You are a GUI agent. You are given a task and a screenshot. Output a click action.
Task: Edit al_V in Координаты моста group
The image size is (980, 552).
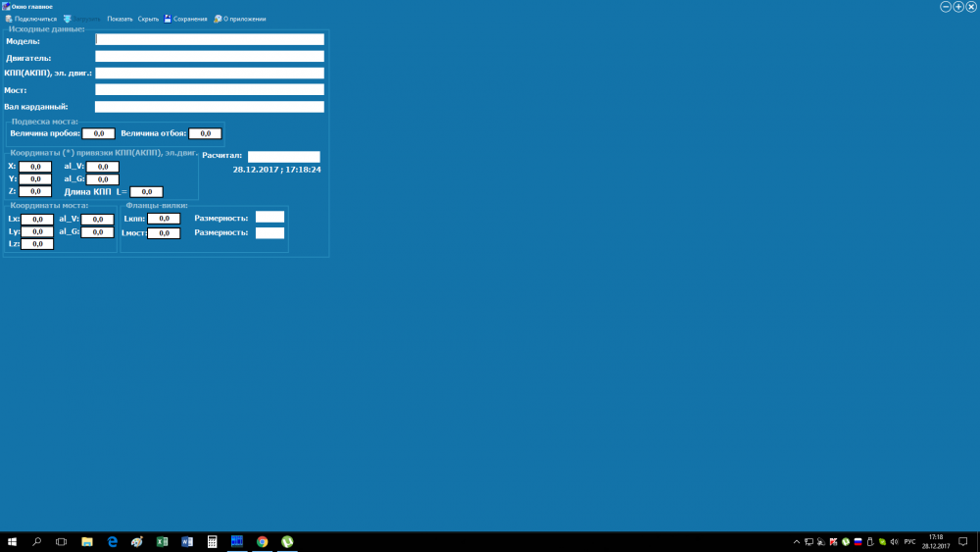tap(97, 220)
